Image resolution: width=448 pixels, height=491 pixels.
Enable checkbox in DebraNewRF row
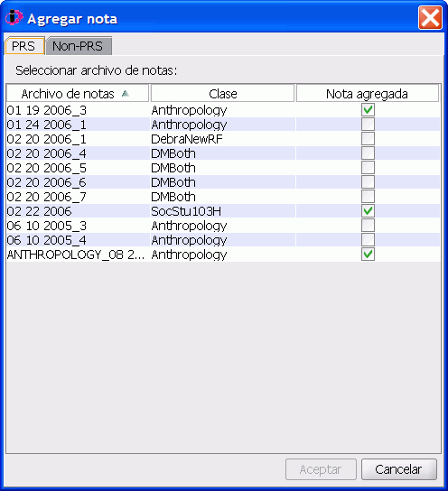click(x=368, y=139)
